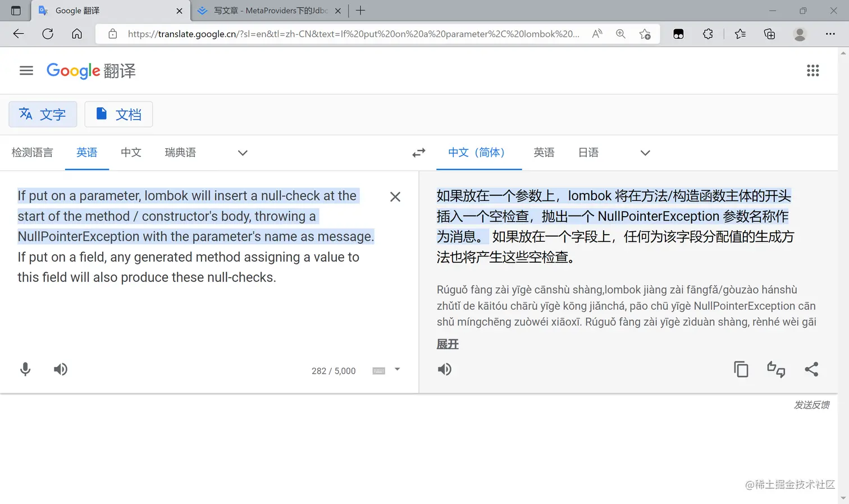
Task: Listen to the source text
Action: [x=61, y=369]
